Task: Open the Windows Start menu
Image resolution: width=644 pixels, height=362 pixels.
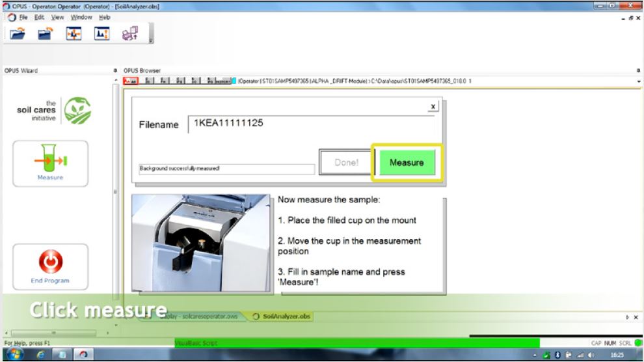Action: pyautogui.click(x=14, y=355)
